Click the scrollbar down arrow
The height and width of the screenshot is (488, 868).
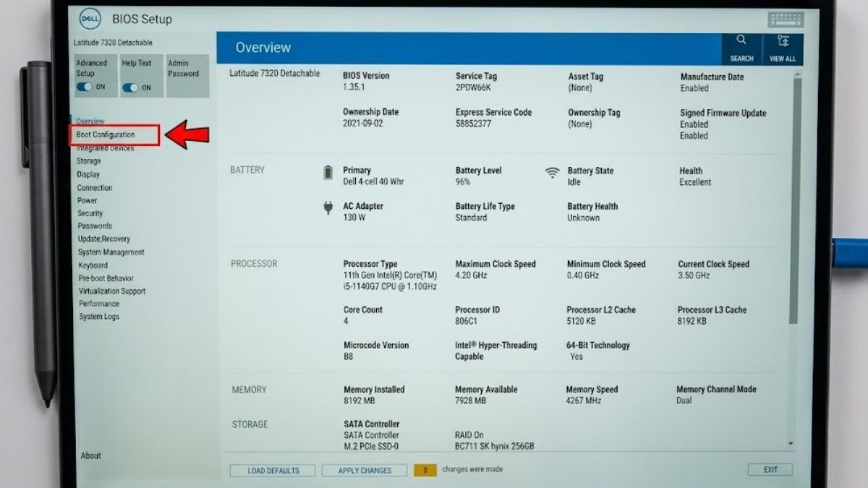(x=791, y=444)
